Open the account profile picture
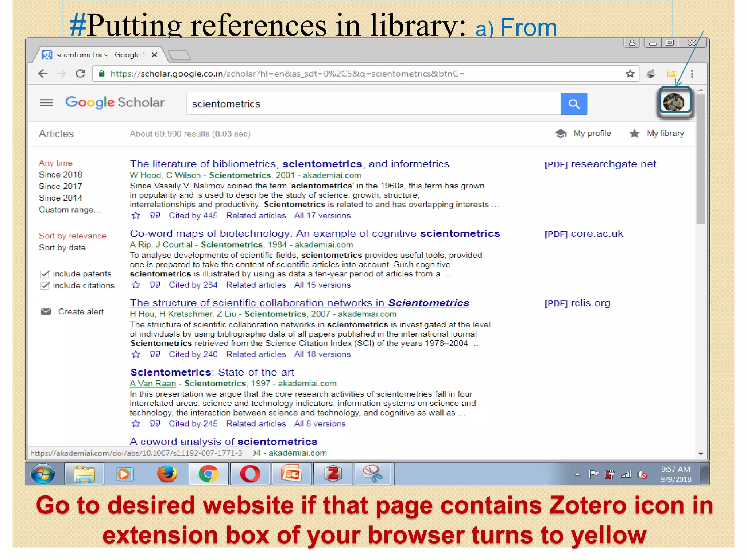The image size is (747, 560). [674, 102]
